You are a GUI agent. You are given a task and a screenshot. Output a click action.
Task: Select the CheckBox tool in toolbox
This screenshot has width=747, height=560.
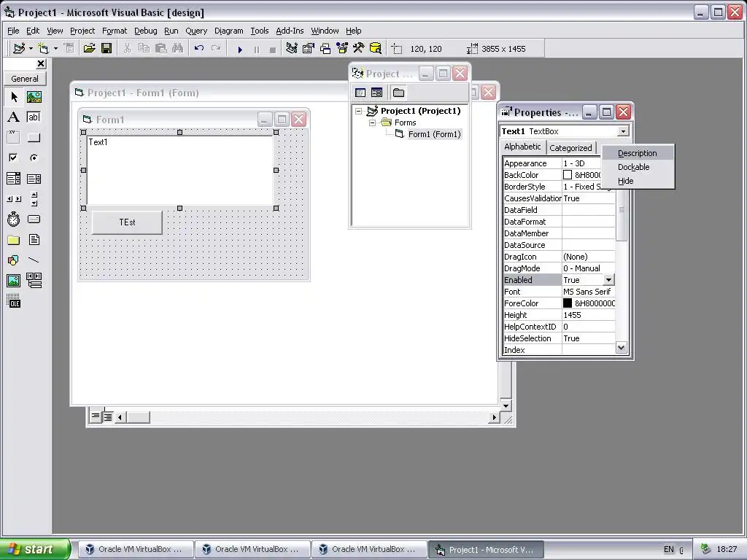(14, 157)
